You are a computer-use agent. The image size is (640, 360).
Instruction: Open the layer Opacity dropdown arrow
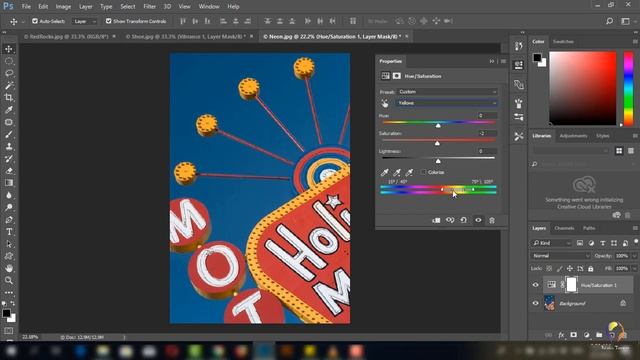point(634,256)
